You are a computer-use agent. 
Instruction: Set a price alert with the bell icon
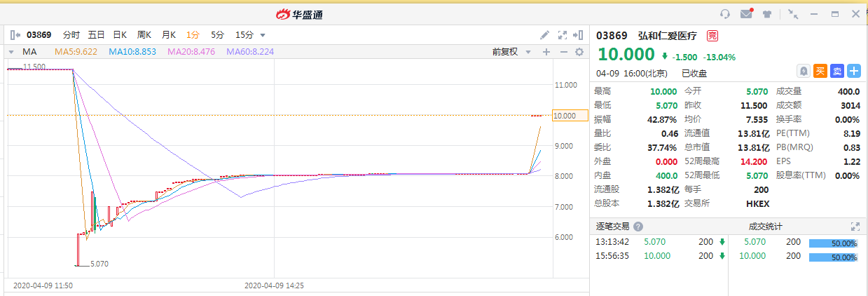click(804, 71)
